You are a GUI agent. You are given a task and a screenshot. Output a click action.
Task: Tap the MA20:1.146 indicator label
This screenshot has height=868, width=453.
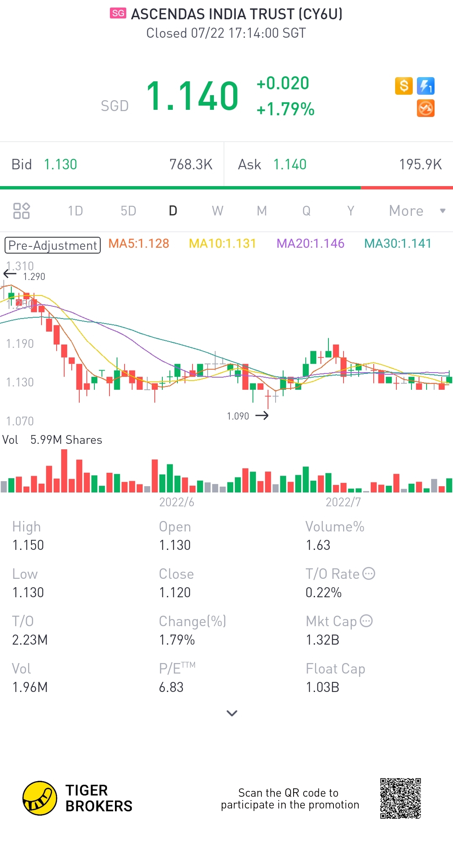pos(310,244)
